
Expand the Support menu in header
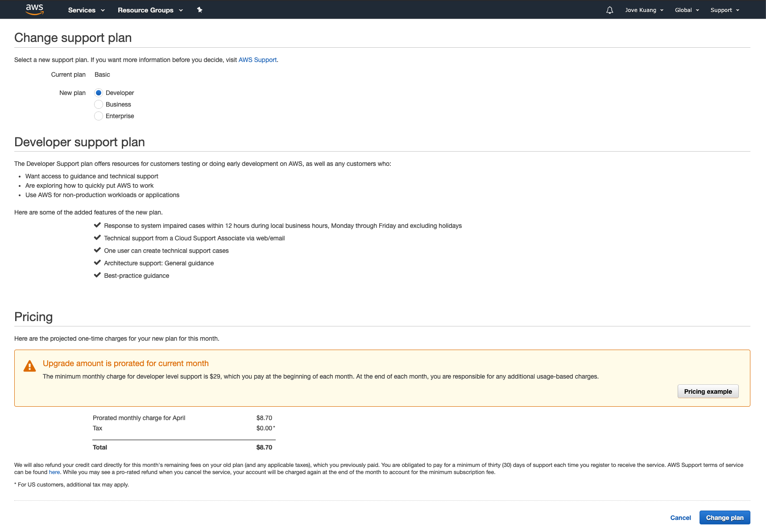(725, 10)
